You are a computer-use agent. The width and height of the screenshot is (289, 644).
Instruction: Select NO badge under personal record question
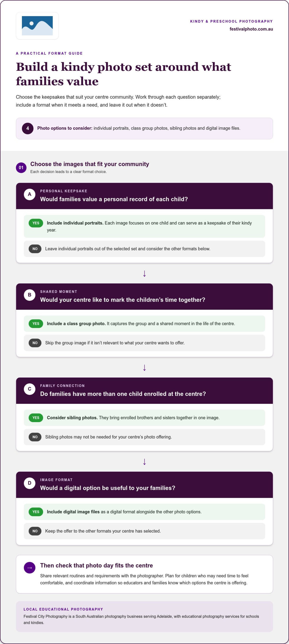[x=35, y=249]
